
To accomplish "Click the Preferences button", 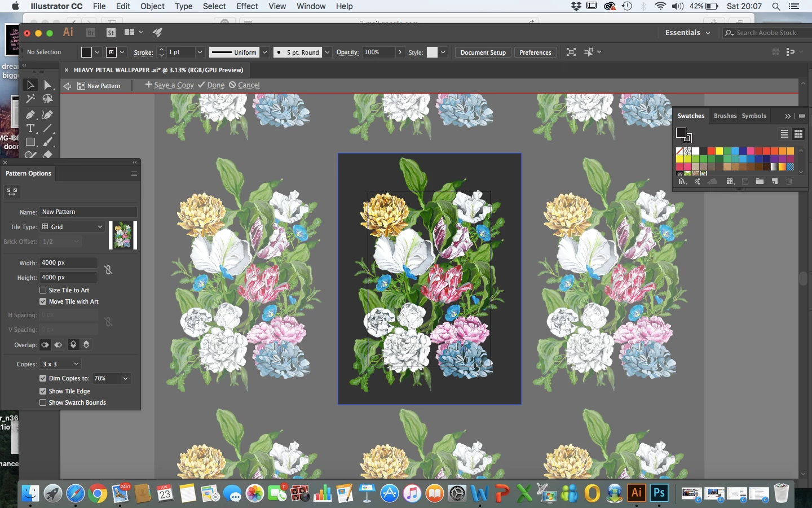I will (535, 52).
